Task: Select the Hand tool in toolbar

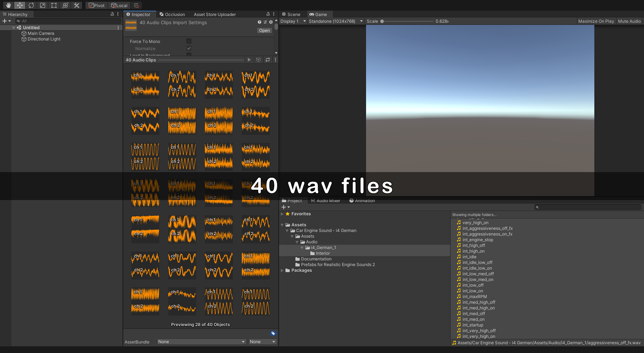Action: (8, 5)
